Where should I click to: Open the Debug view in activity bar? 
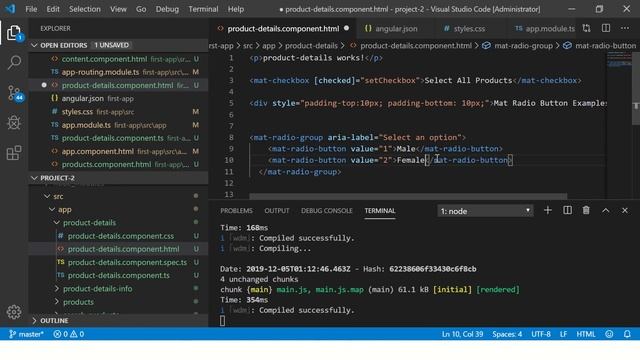pos(14,123)
